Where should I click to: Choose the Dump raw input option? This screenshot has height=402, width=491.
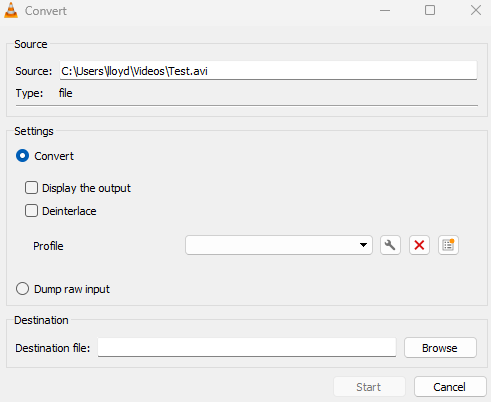tap(22, 289)
